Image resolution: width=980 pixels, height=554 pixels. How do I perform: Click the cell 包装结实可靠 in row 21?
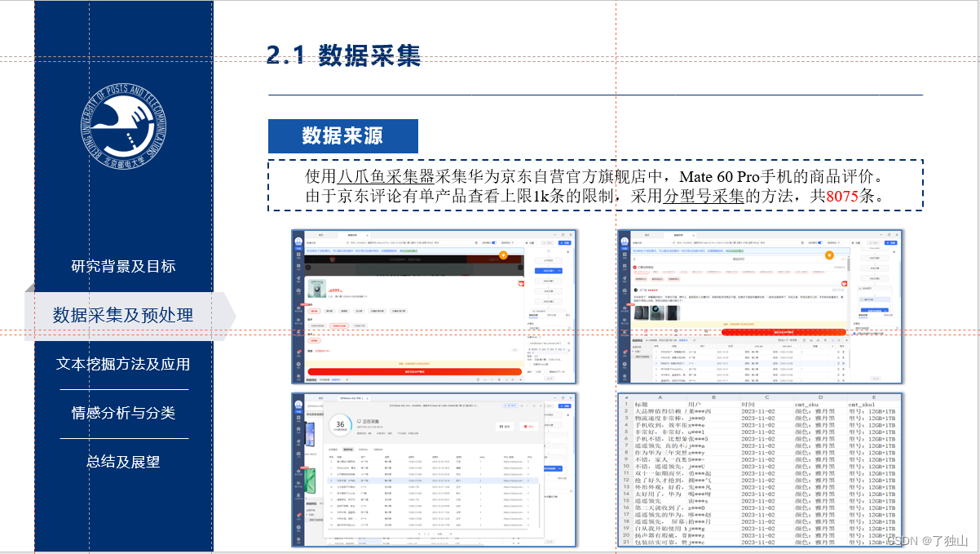coord(660,542)
